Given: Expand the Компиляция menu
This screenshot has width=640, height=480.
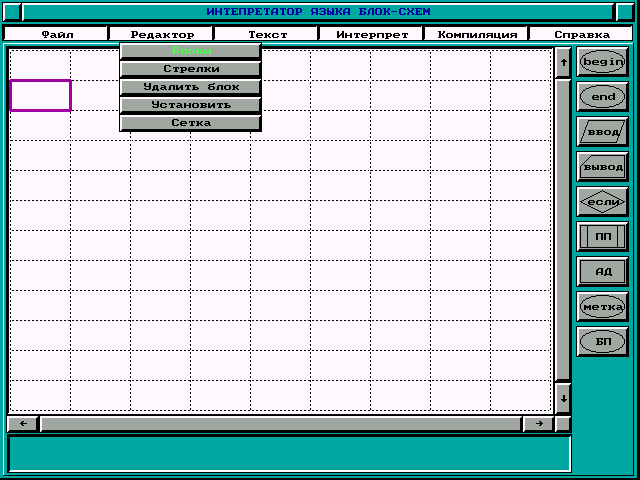Looking at the screenshot, I should click(477, 34).
